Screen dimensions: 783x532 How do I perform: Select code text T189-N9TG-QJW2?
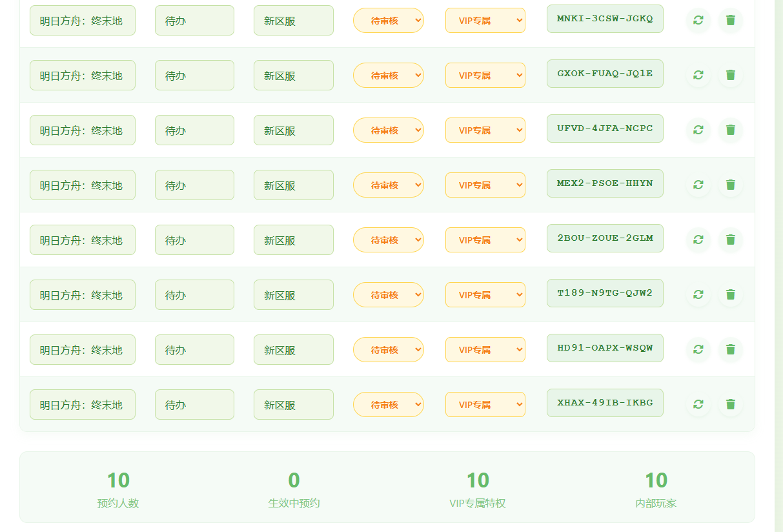(x=605, y=293)
